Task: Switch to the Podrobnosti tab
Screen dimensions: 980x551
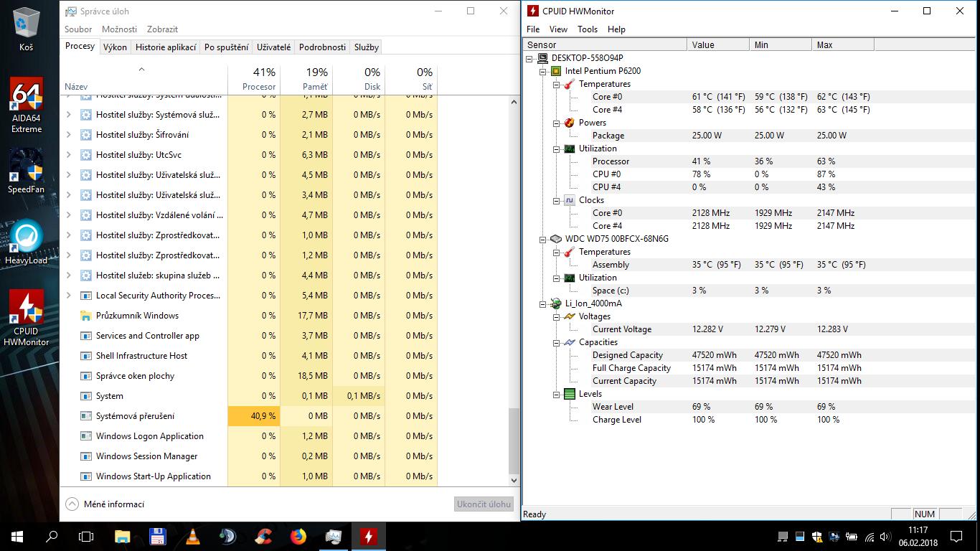Action: [323, 47]
